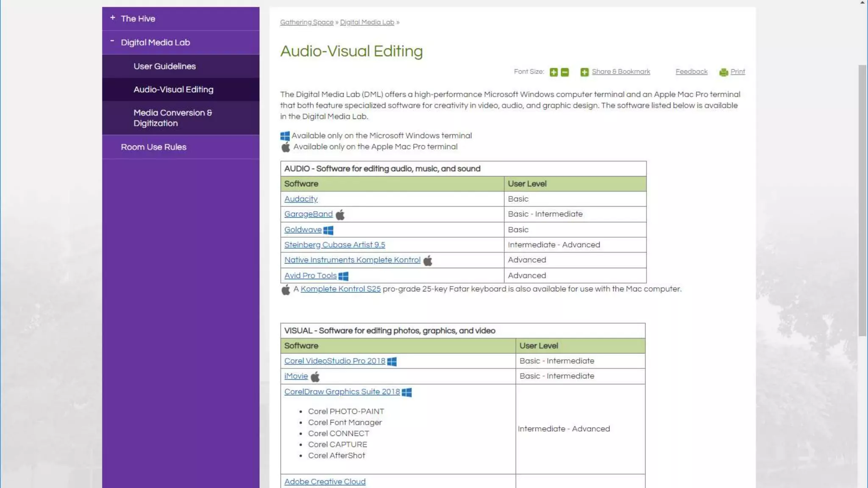Click Windows icon next to Avid Pro Tools
This screenshot has height=488, width=868.
343,276
